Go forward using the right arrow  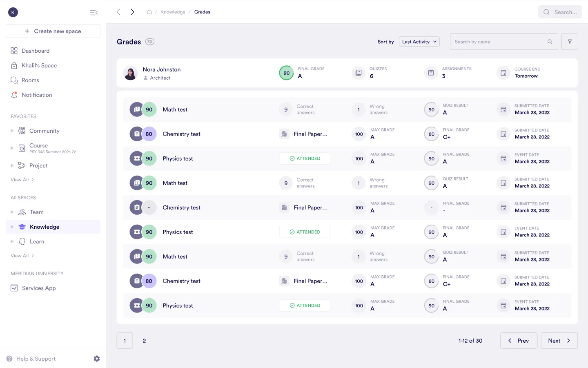[132, 12]
